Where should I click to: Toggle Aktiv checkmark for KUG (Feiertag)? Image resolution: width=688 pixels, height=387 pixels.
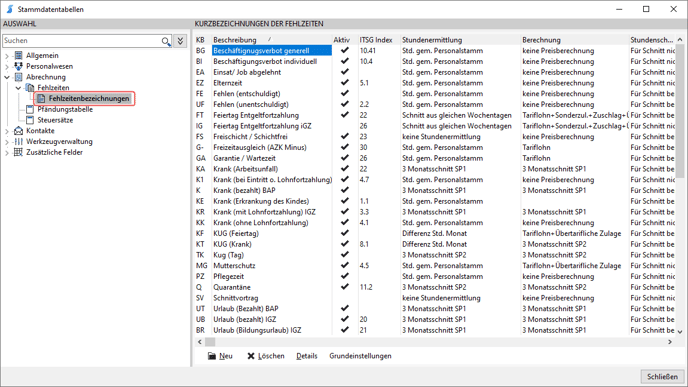tap(344, 233)
